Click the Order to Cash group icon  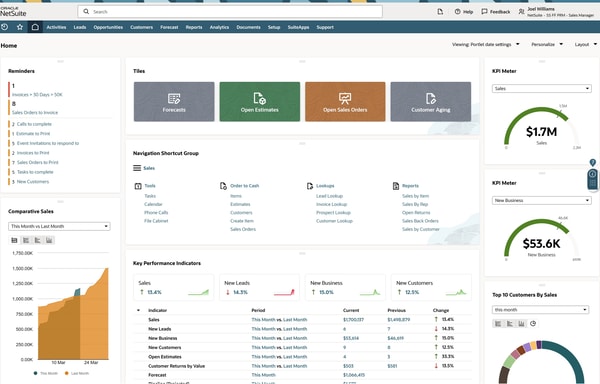223,186
